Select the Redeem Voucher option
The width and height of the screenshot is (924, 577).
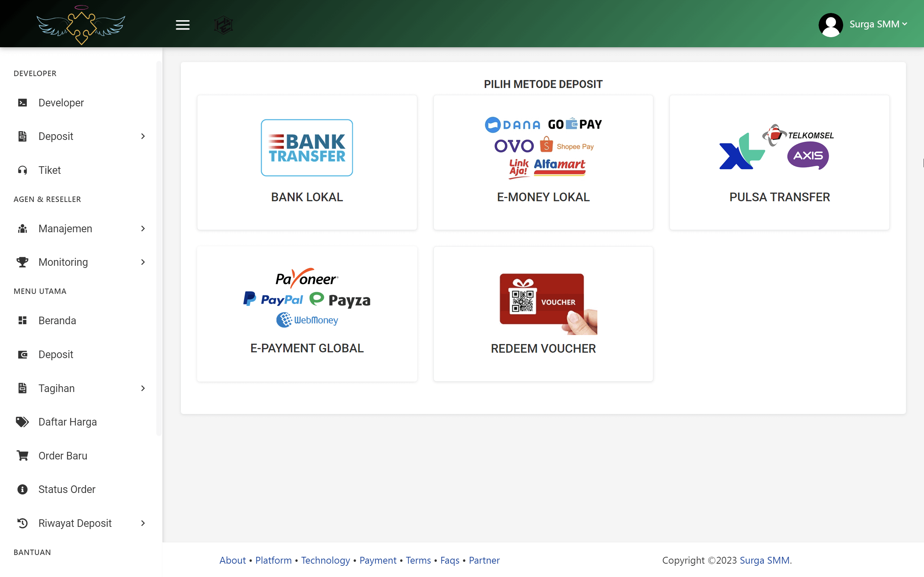click(543, 314)
